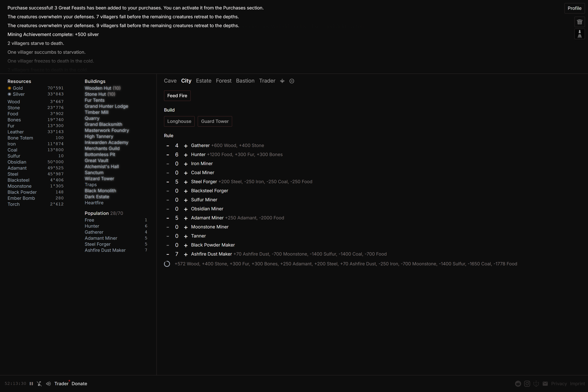Image resolution: width=588 pixels, height=392 pixels.
Task: Pause the game with the pause icon
Action: 31,384
